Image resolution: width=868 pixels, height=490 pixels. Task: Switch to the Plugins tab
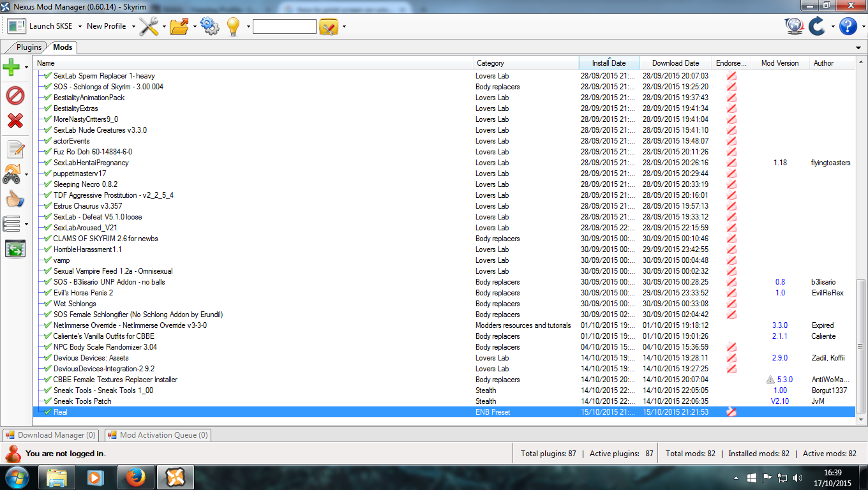(28, 47)
